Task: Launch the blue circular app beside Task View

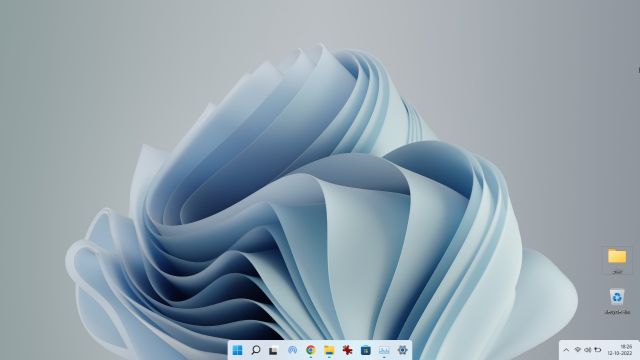Action: pyautogui.click(x=292, y=350)
